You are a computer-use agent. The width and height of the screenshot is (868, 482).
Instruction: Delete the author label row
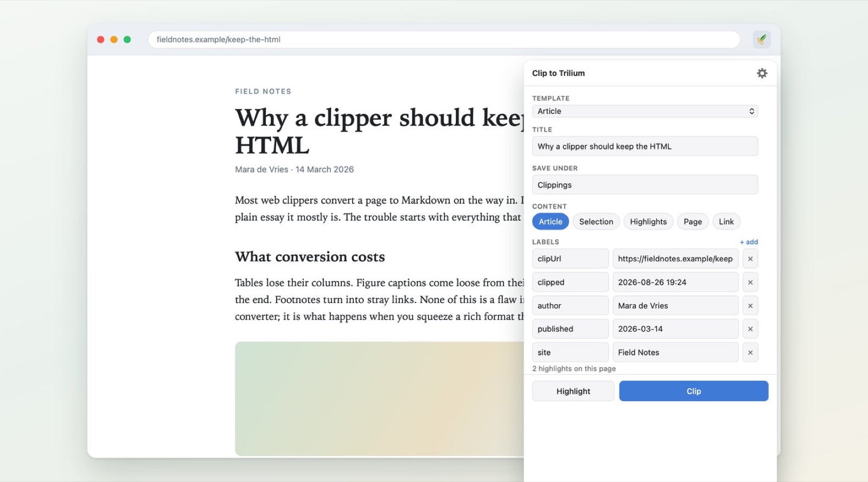[750, 306]
